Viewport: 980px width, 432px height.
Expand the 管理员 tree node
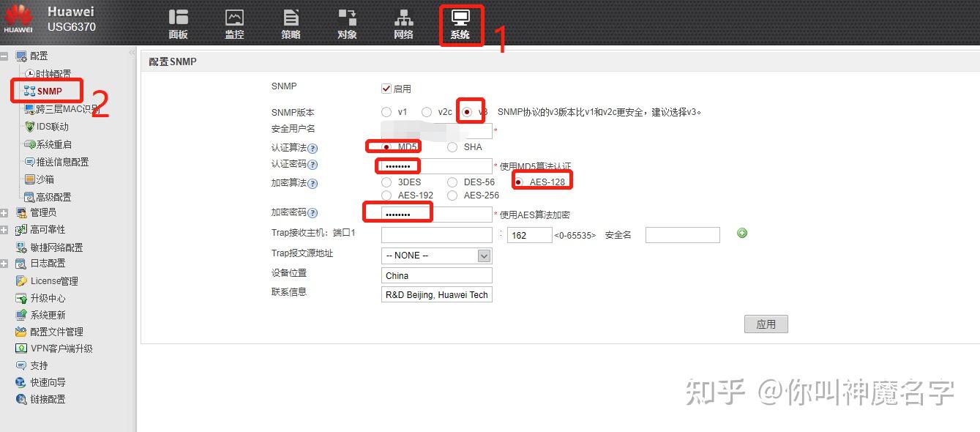[x=5, y=212]
